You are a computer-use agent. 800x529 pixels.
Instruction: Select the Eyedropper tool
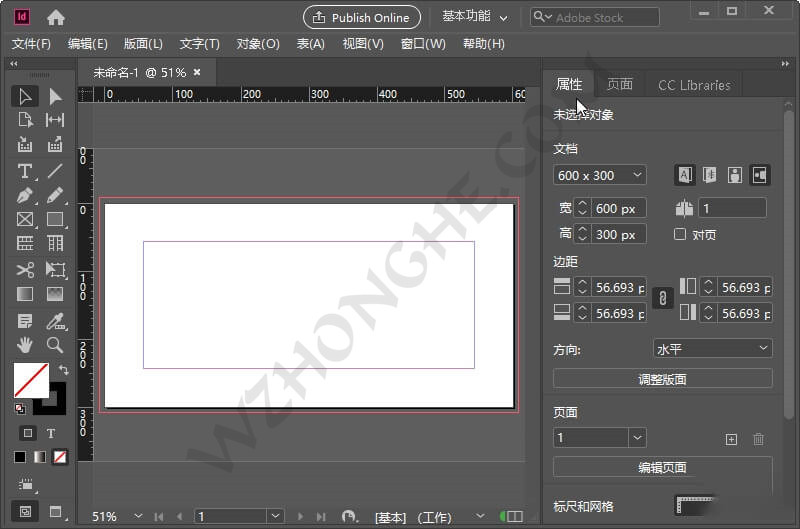coord(55,321)
